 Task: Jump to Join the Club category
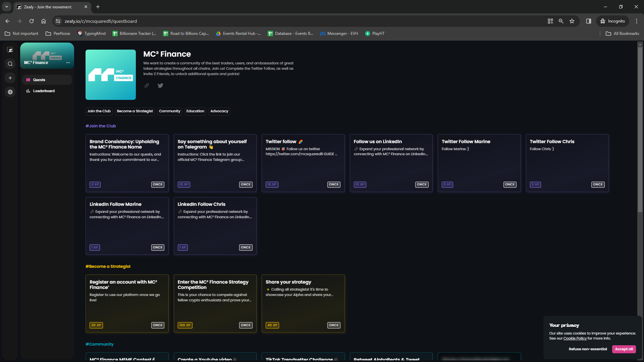tap(99, 111)
